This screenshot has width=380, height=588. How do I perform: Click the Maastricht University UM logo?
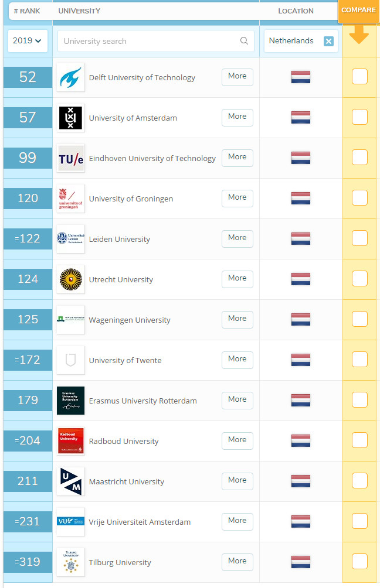(70, 481)
